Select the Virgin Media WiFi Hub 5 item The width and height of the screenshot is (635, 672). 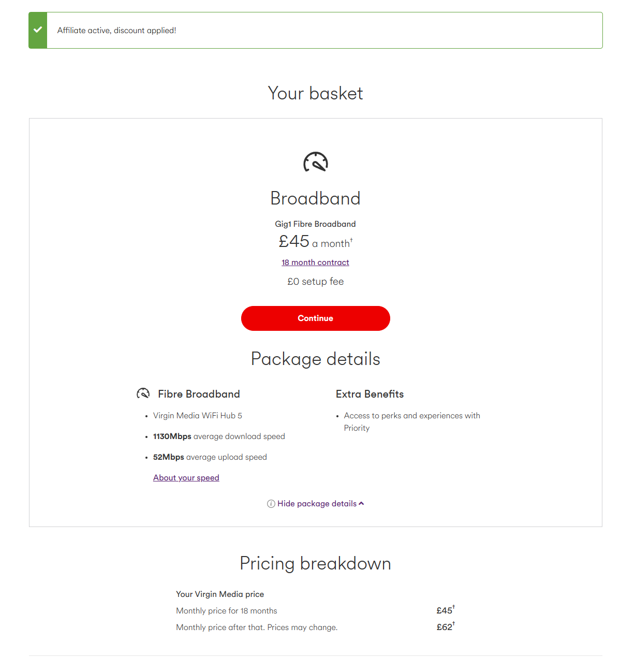pyautogui.click(x=198, y=416)
